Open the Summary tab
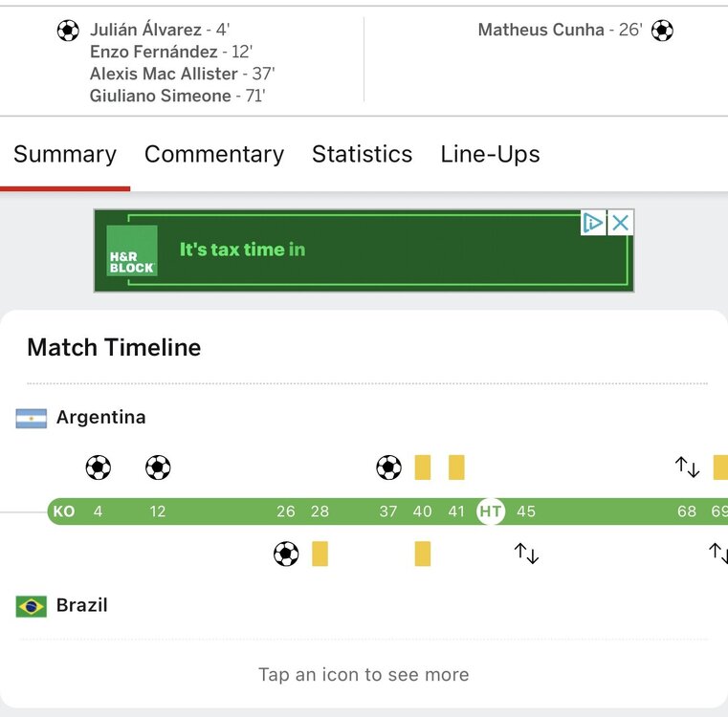Screen dimensions: 728x717 tap(65, 154)
